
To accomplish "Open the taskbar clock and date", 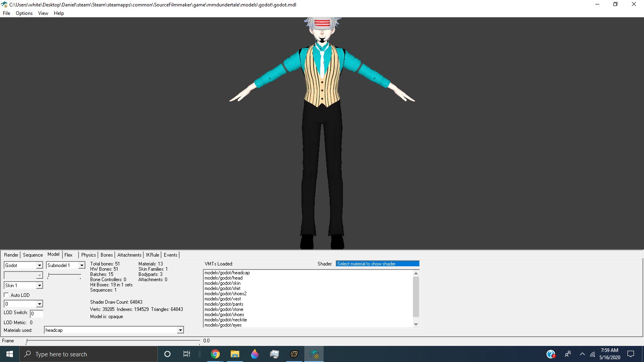I will 609,354.
